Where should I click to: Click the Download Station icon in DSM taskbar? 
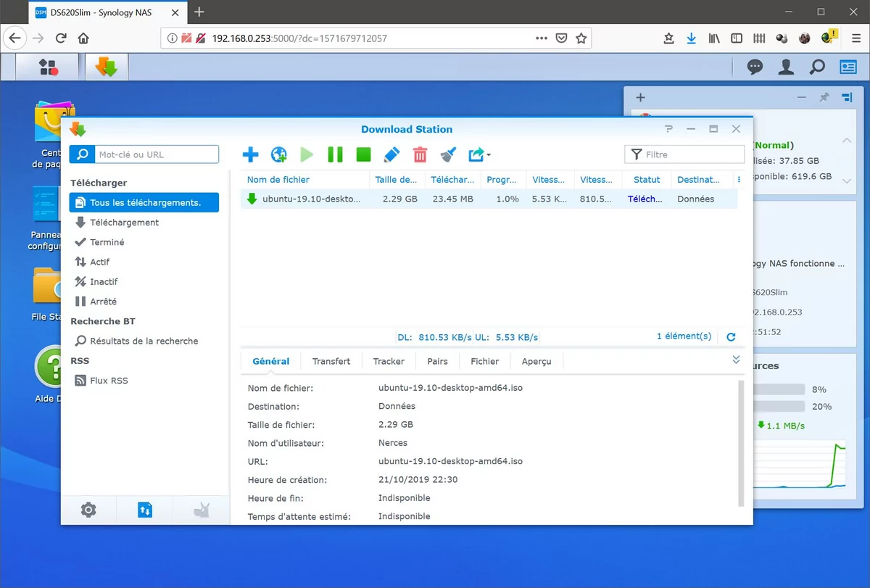click(x=107, y=67)
